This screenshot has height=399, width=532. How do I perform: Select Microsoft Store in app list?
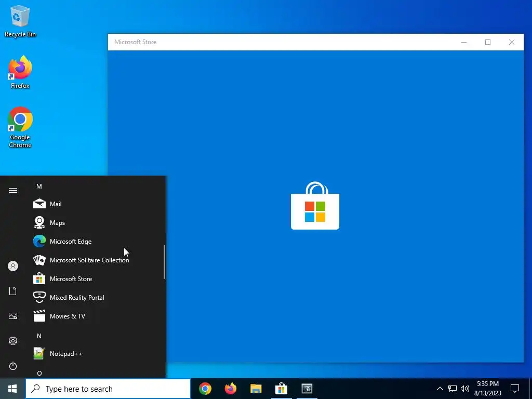pos(97,278)
